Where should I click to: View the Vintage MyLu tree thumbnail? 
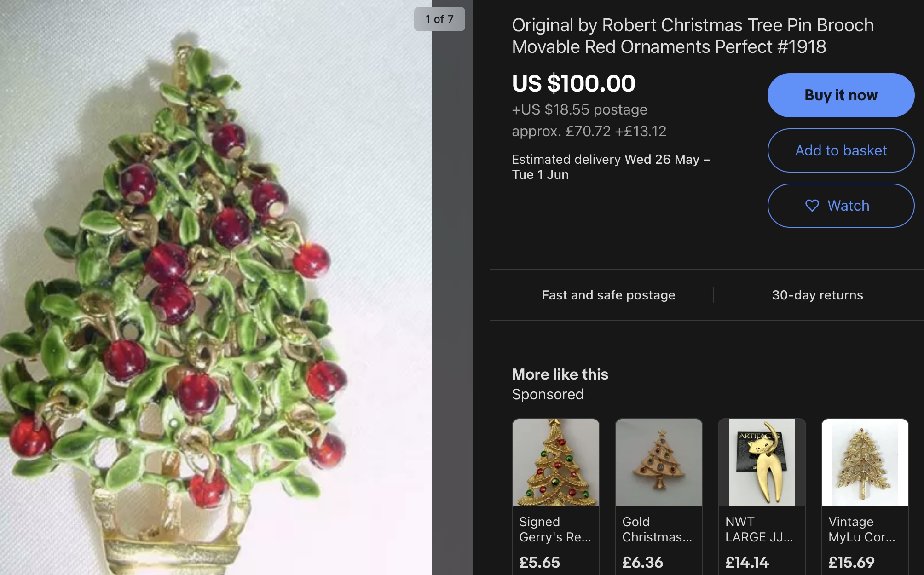[x=865, y=462]
